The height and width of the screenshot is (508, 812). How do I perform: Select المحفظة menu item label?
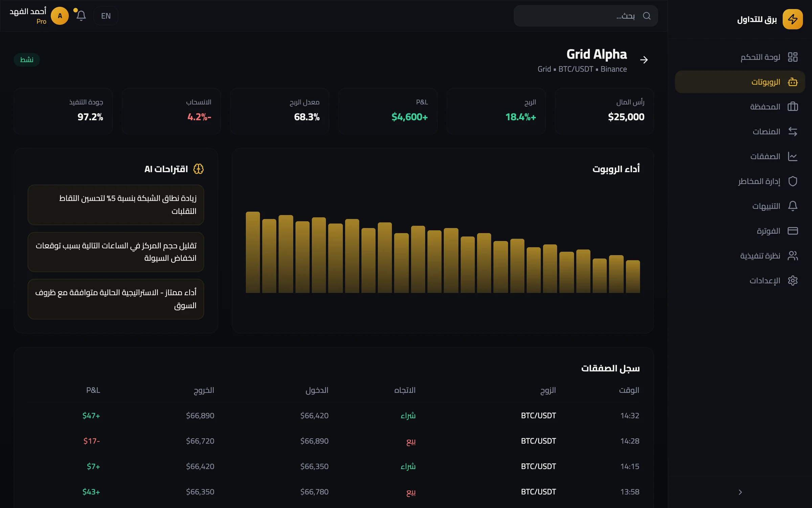click(x=765, y=107)
